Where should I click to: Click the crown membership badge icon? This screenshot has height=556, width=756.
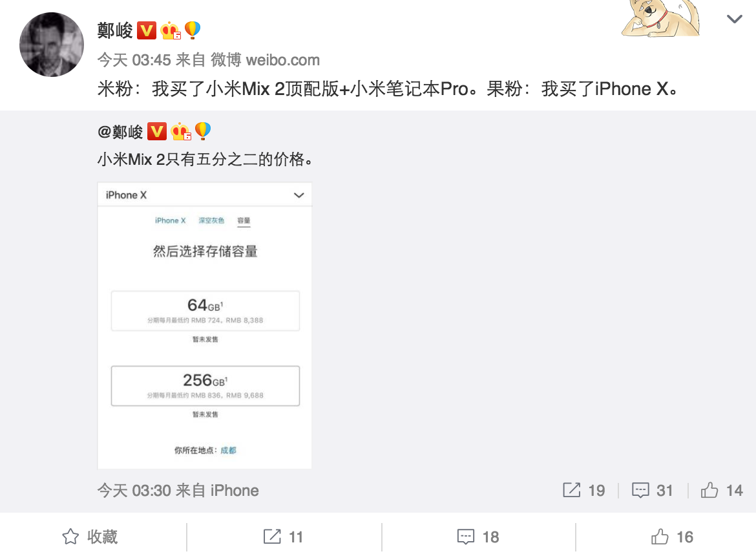170,30
